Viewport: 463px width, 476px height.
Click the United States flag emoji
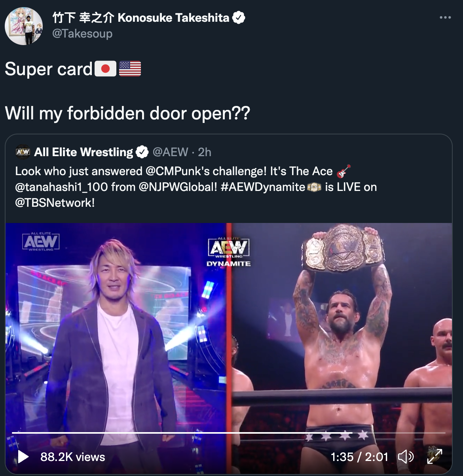[130, 69]
